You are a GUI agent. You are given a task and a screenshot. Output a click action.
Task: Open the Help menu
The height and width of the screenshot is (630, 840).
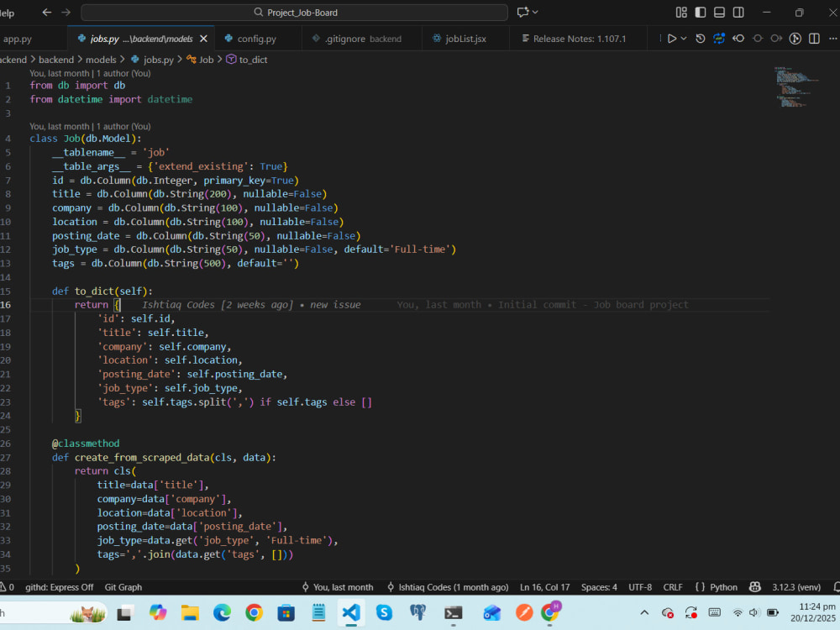(7, 13)
